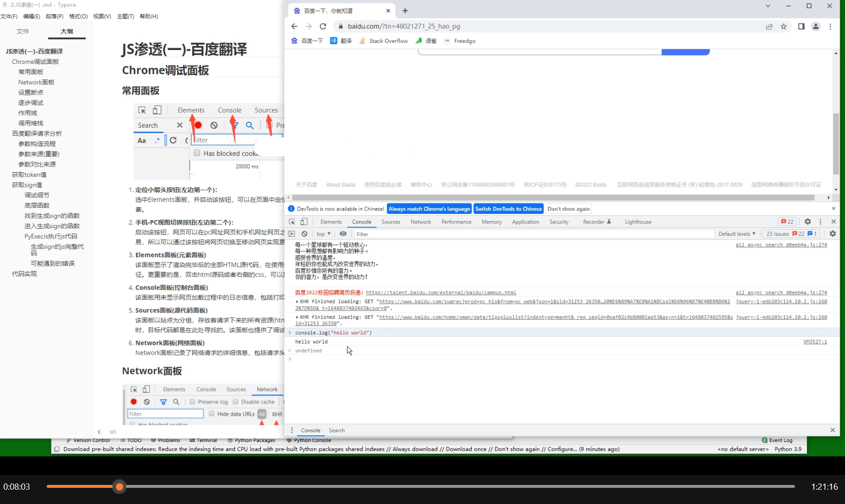The height and width of the screenshot is (504, 845).
Task: Select 获取sign值 in Typora outline
Action: 27,185
